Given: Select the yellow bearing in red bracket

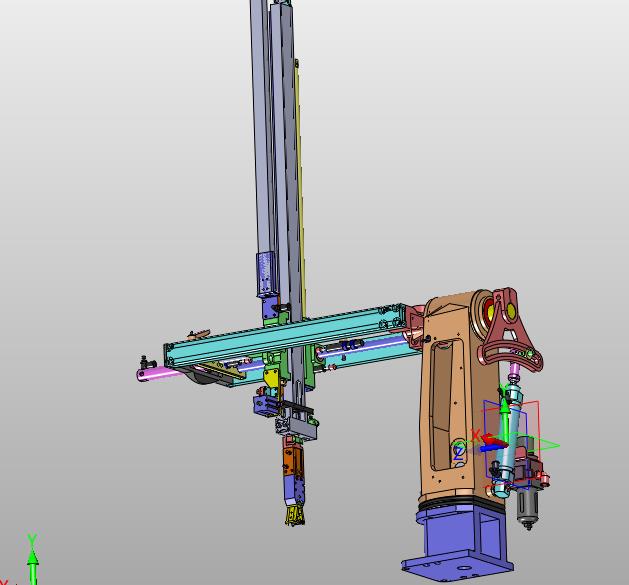Looking at the screenshot, I should (513, 309).
